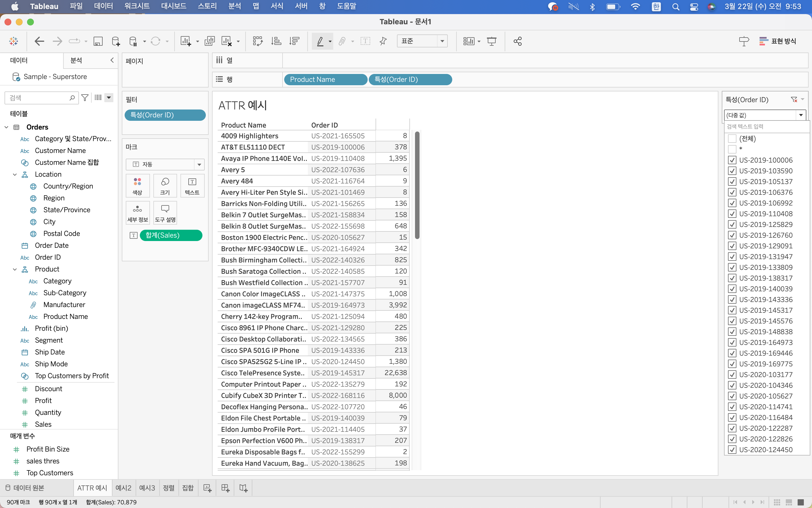The width and height of the screenshot is (812, 508).
Task: Collapse the Product hierarchy
Action: (15, 270)
